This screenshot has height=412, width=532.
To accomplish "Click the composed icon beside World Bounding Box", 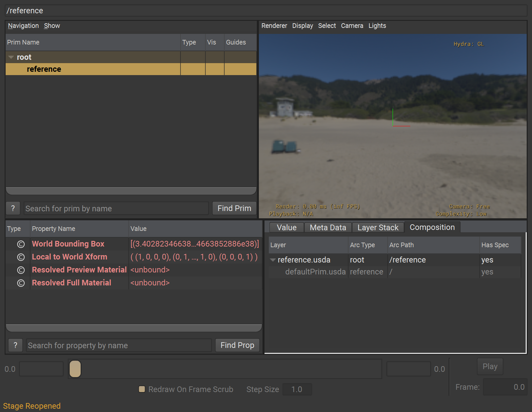I will click(x=21, y=244).
